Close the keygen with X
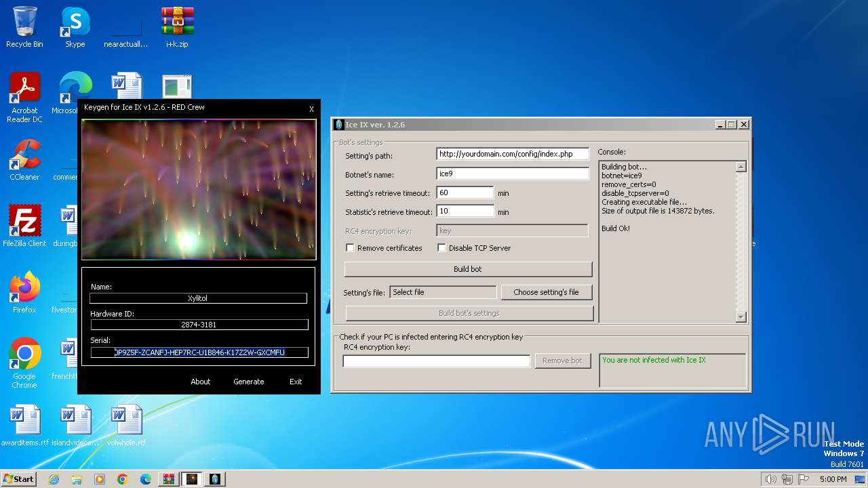Image resolution: width=868 pixels, height=488 pixels. click(311, 109)
